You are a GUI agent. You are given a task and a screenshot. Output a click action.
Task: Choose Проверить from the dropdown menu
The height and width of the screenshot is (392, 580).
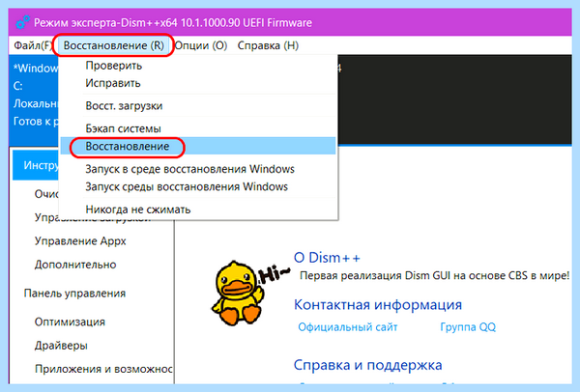[198, 66]
